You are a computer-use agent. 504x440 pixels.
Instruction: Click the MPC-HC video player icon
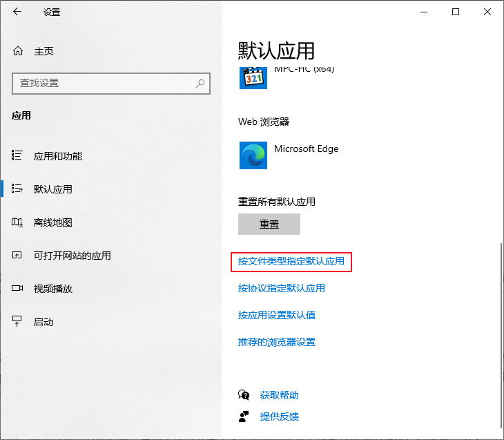[253, 78]
